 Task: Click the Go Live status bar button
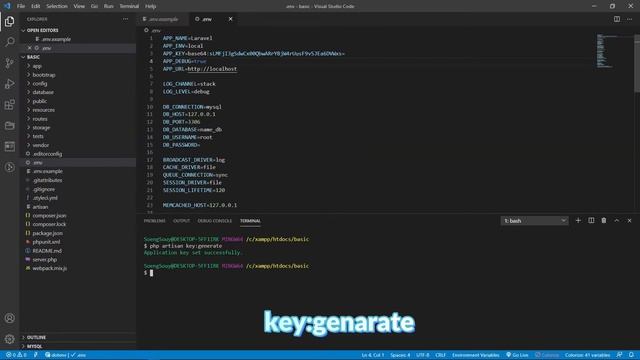pyautogui.click(x=517, y=355)
